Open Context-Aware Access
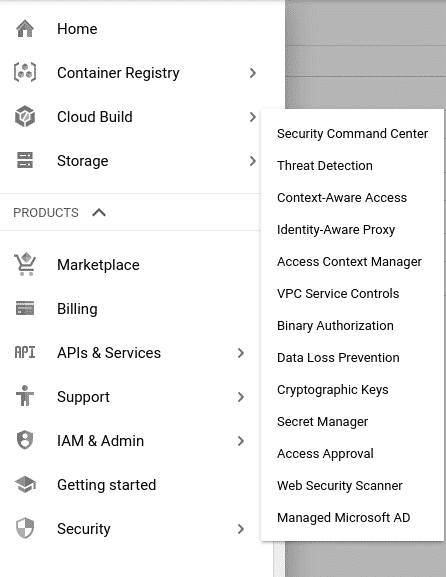Screen dimensions: 446x577 (342, 198)
